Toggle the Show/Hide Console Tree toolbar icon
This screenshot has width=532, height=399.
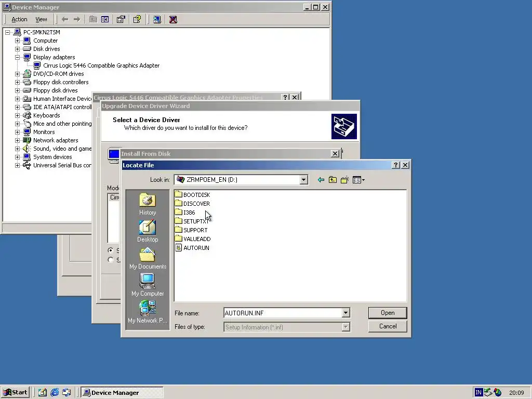[x=105, y=19]
